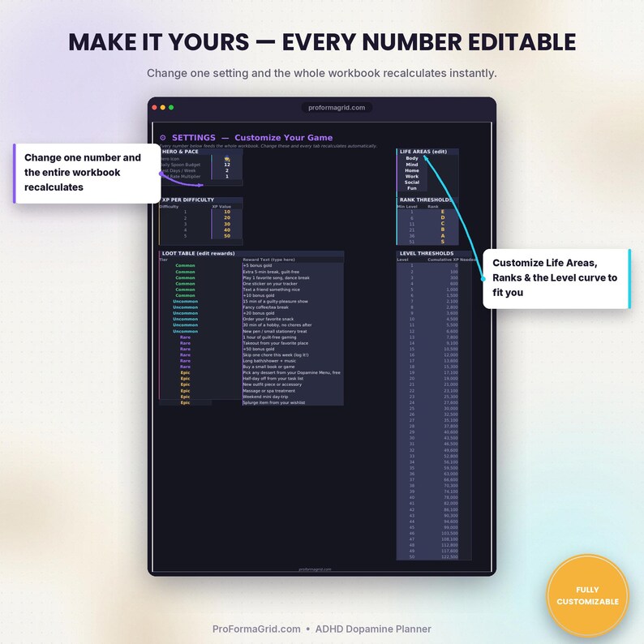The width and height of the screenshot is (644, 644).
Task: Select rank C in Rank Thresholds
Action: (443, 224)
